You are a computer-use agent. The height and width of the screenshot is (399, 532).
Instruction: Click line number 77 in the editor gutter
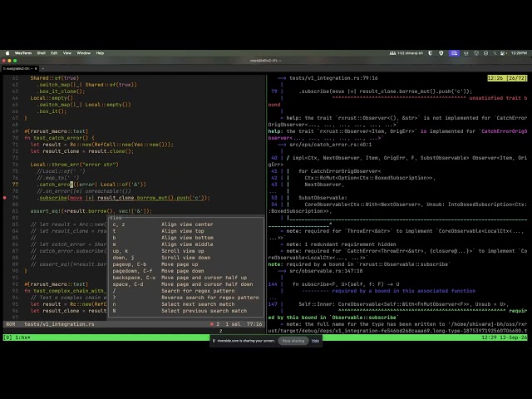tap(15, 185)
